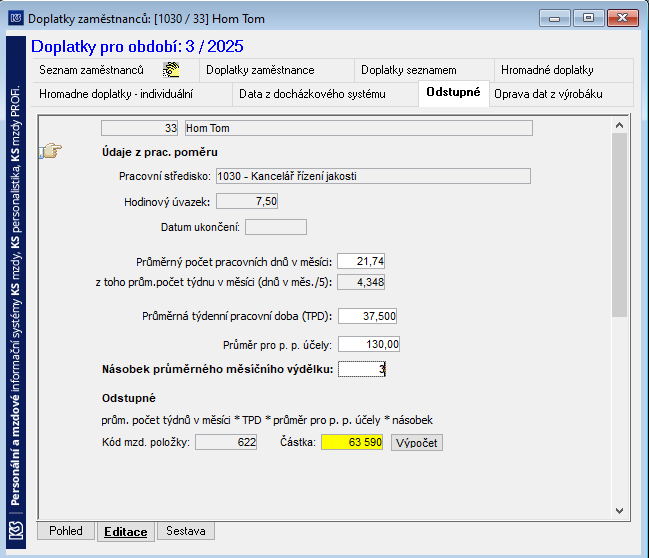Click the Odstupné section heading

tap(129, 398)
